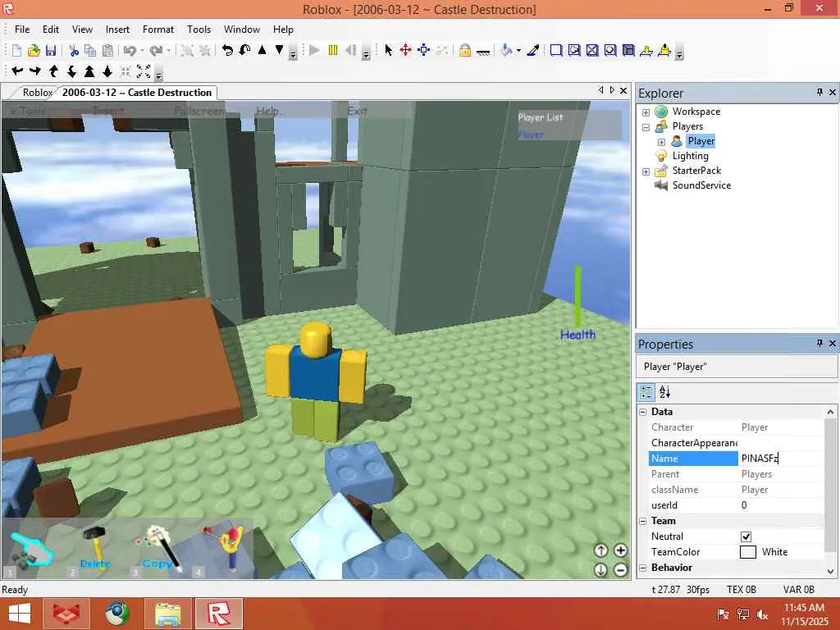Open the Windows Start button
This screenshot has width=840, height=630.
(20, 614)
